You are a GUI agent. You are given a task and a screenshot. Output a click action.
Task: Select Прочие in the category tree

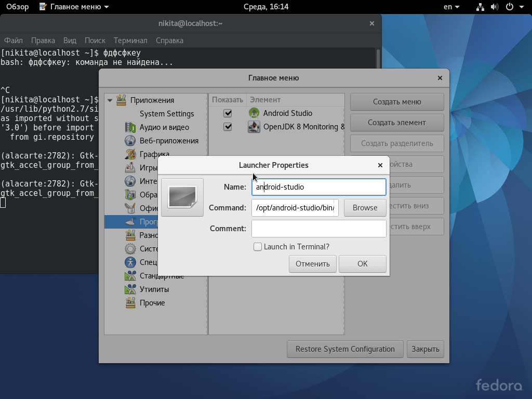(152, 303)
